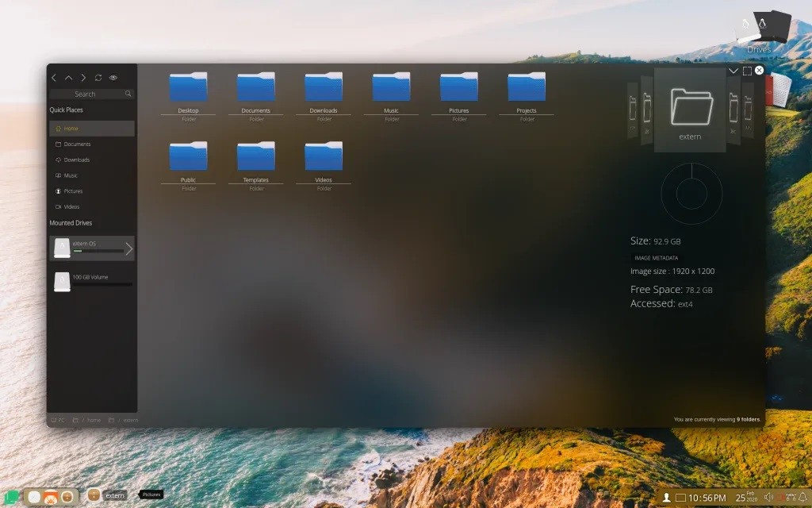Click the orange app icon in dock
This screenshot has width=812, height=508.
pos(50,497)
